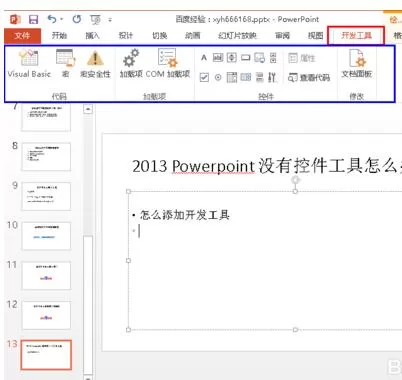
Task: Select the Toggle Button control
Action: 260,78
